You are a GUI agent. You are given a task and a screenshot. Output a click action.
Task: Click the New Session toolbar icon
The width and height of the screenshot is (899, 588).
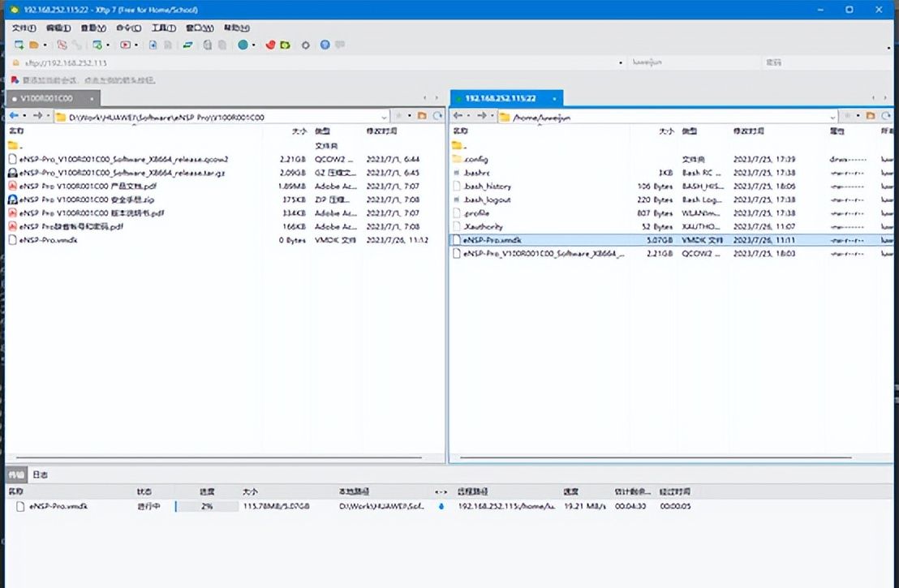[18, 45]
